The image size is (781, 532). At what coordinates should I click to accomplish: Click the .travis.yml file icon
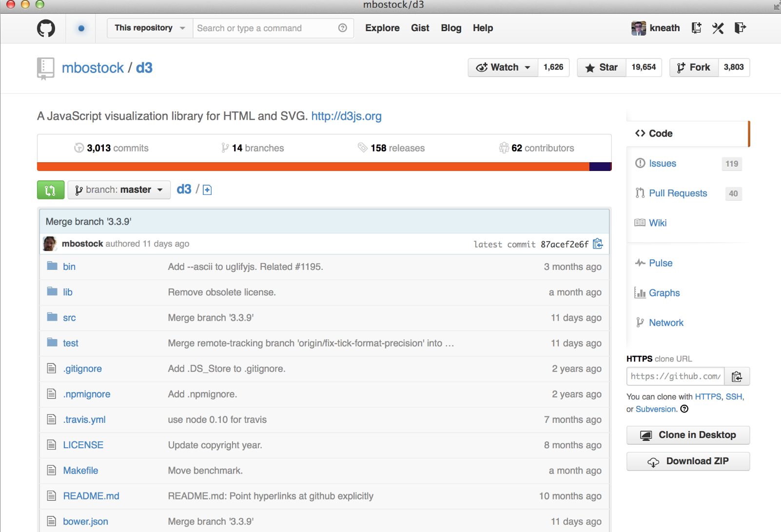pyautogui.click(x=52, y=419)
